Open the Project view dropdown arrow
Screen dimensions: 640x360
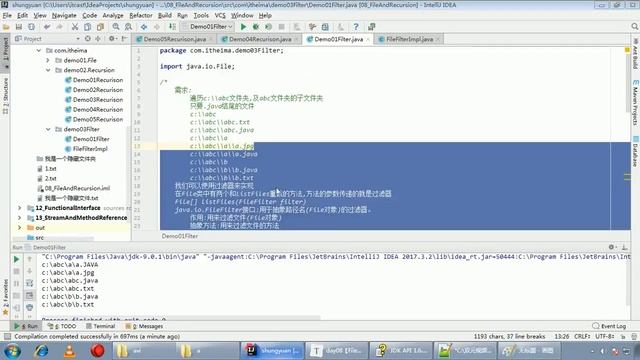click(78, 39)
